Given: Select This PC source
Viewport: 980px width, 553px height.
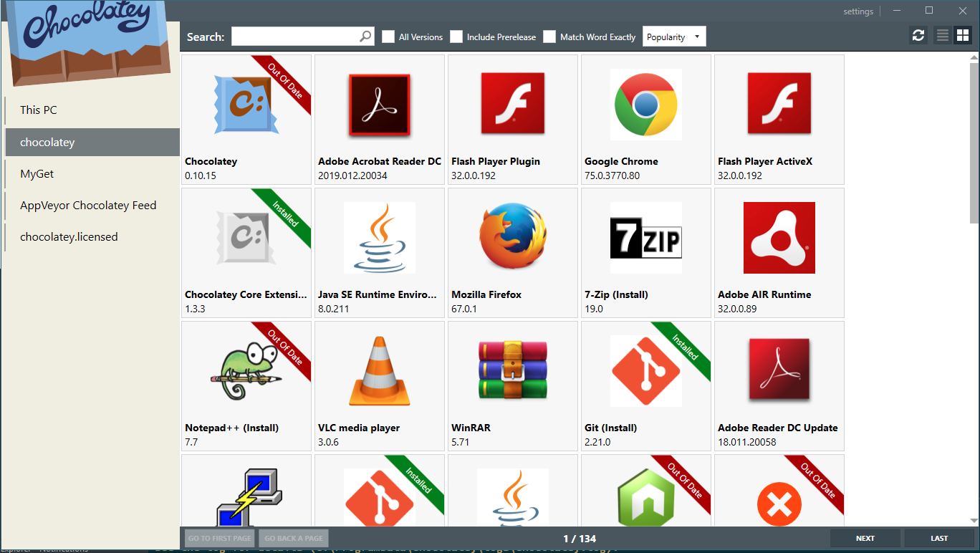Looking at the screenshot, I should (x=92, y=110).
